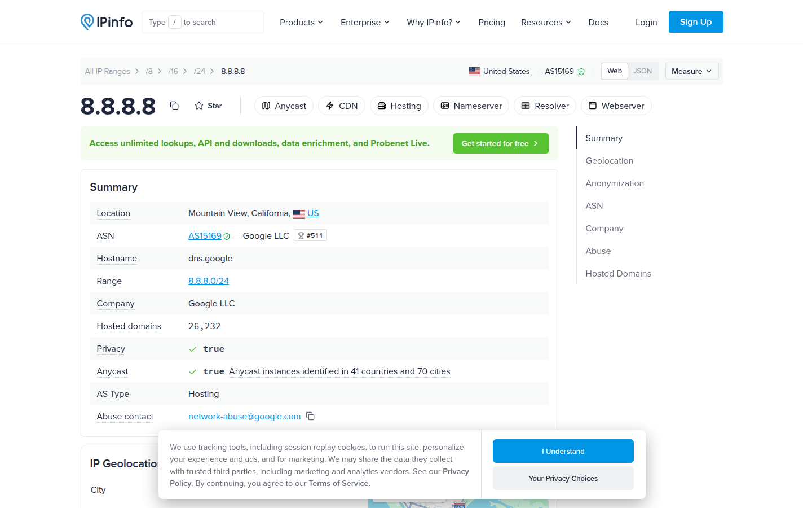Open the /24 breadcrumb
The height and width of the screenshot is (508, 812).
click(200, 71)
